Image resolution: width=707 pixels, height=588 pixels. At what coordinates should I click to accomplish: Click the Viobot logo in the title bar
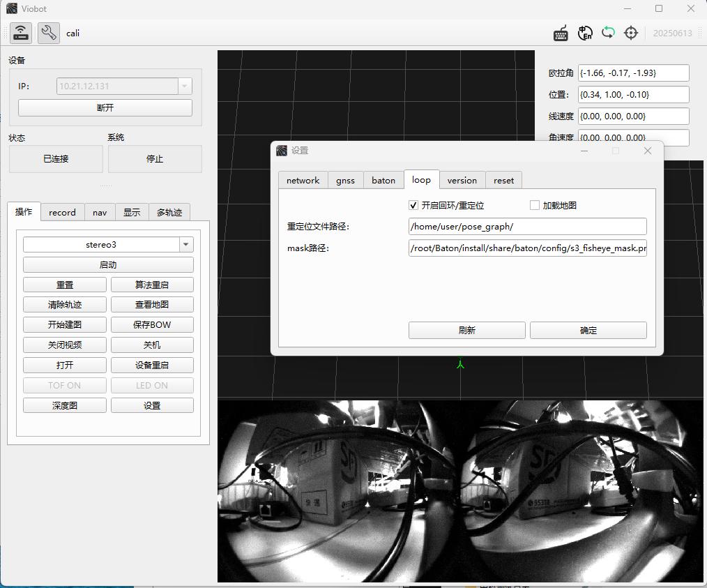click(x=12, y=8)
